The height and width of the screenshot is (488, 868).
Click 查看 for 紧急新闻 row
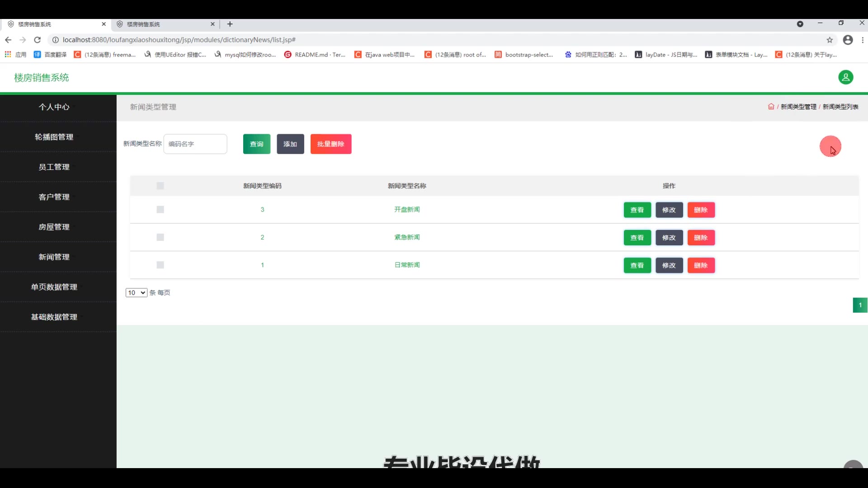point(637,238)
